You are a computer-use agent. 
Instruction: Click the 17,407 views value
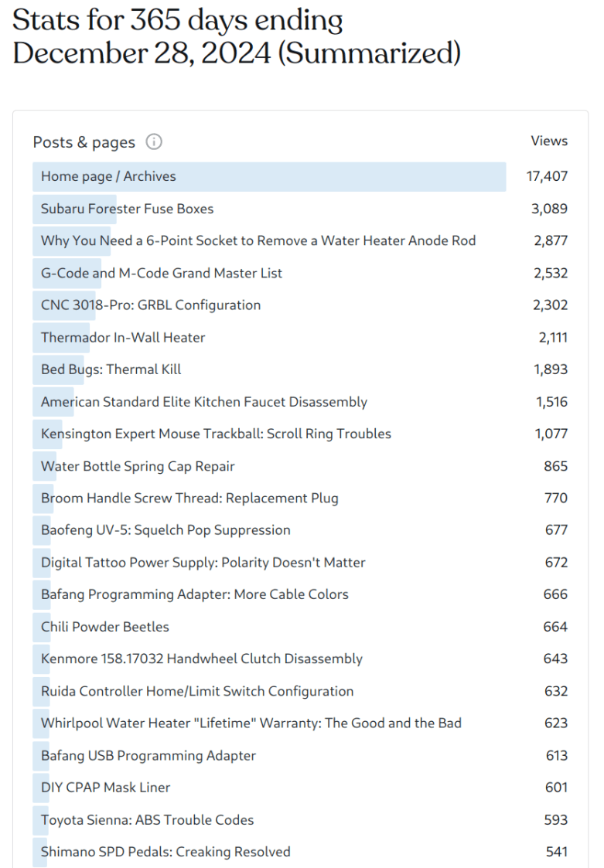(547, 176)
